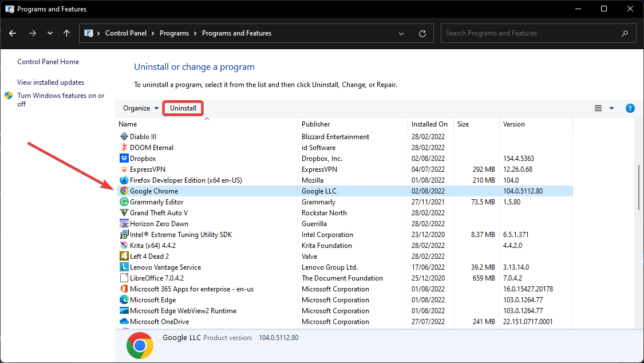This screenshot has height=363, width=644.
Task: Select the Intel Extreme Tuning Utility icon
Action: click(x=124, y=235)
